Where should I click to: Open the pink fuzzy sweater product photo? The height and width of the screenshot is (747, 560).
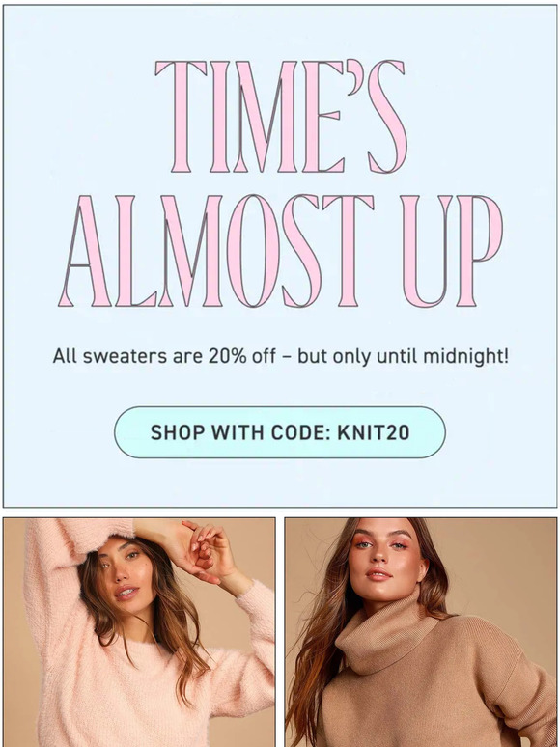[x=139, y=632]
